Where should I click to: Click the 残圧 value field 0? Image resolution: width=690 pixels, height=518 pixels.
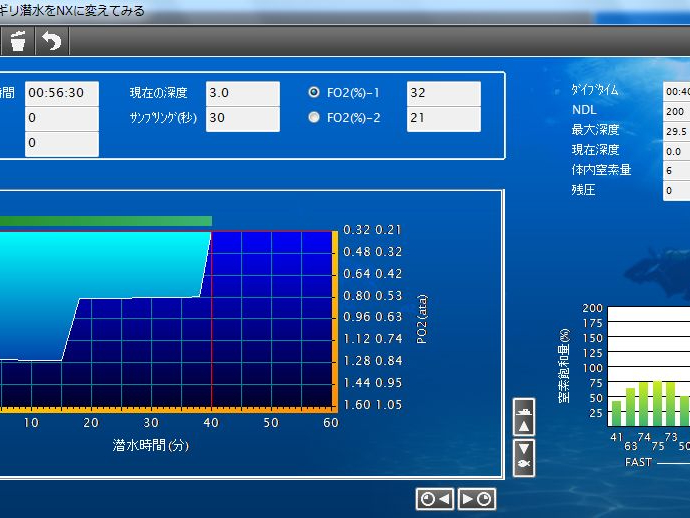pos(676,191)
